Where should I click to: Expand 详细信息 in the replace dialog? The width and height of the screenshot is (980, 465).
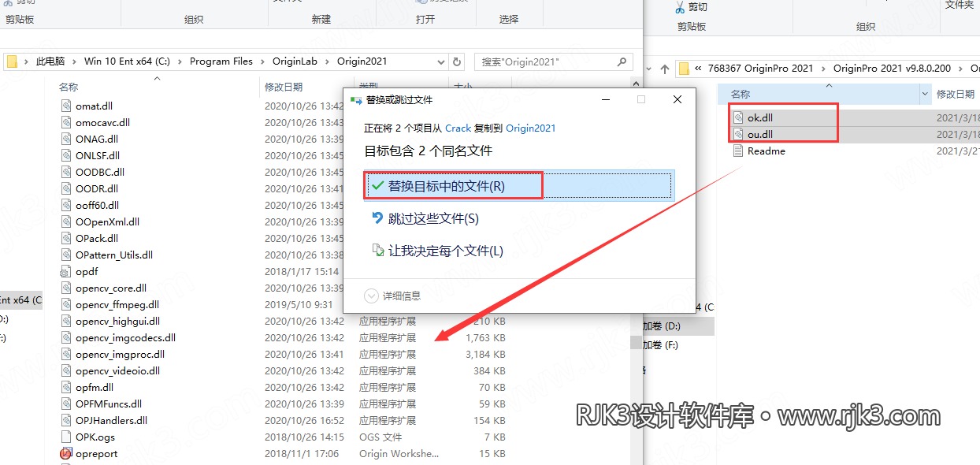[x=392, y=296]
